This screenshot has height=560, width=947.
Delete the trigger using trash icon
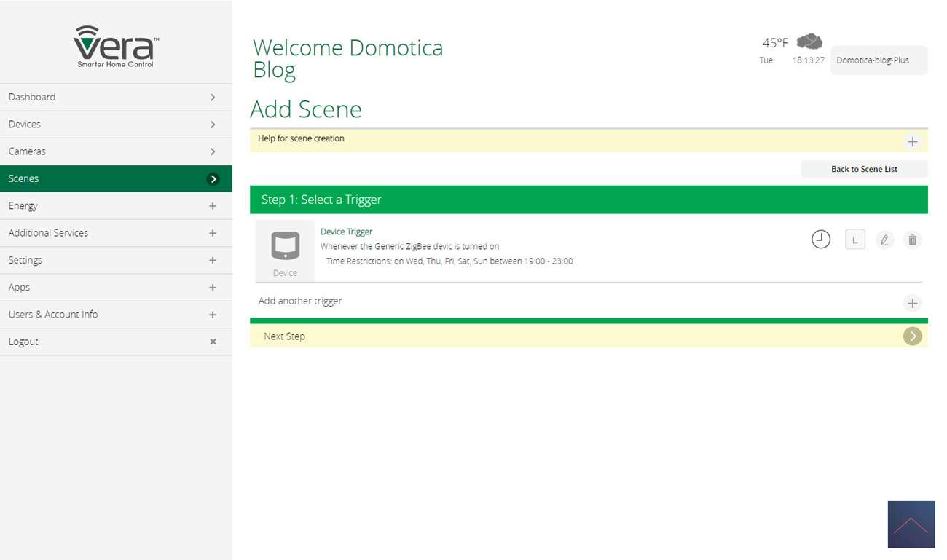coord(912,240)
